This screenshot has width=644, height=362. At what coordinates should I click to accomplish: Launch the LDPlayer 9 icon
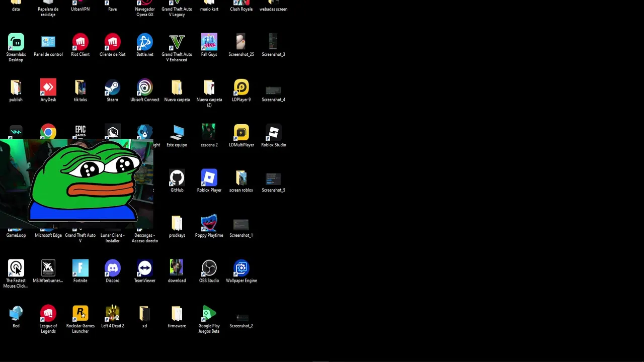[241, 87]
